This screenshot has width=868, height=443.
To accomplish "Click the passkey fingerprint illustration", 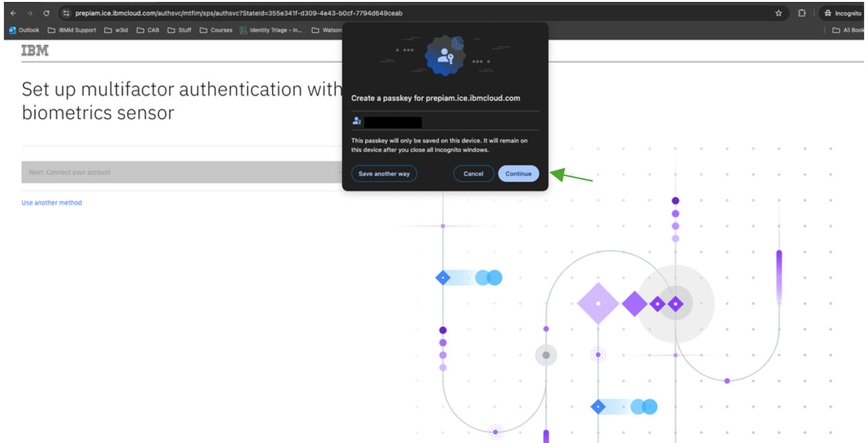I will pyautogui.click(x=445, y=56).
